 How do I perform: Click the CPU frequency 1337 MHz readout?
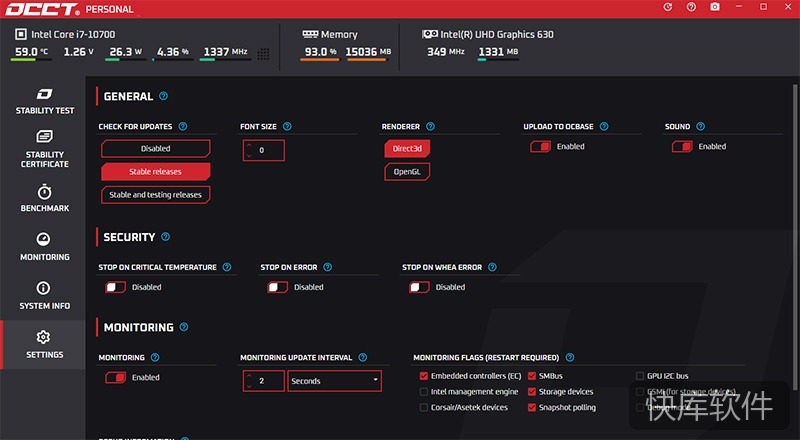[226, 52]
